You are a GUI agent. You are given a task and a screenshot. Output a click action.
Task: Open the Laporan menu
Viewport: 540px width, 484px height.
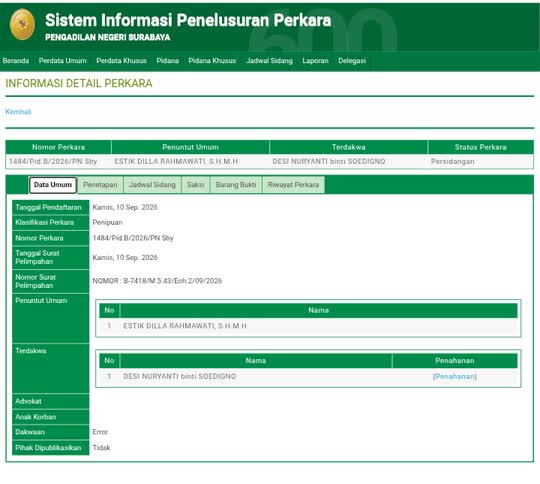(x=315, y=61)
